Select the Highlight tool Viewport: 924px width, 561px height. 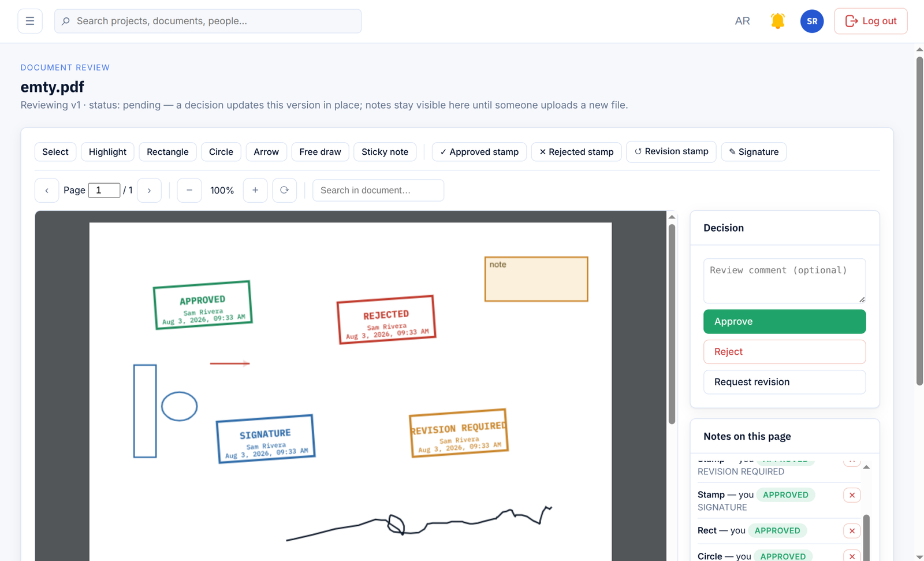tap(107, 152)
